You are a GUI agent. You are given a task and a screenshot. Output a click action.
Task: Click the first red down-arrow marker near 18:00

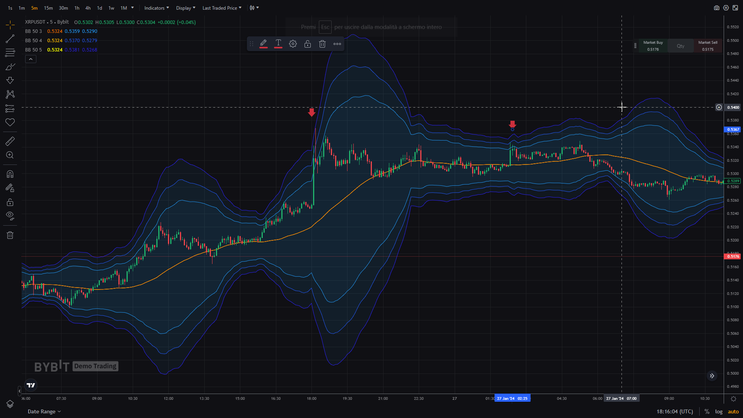pos(311,112)
